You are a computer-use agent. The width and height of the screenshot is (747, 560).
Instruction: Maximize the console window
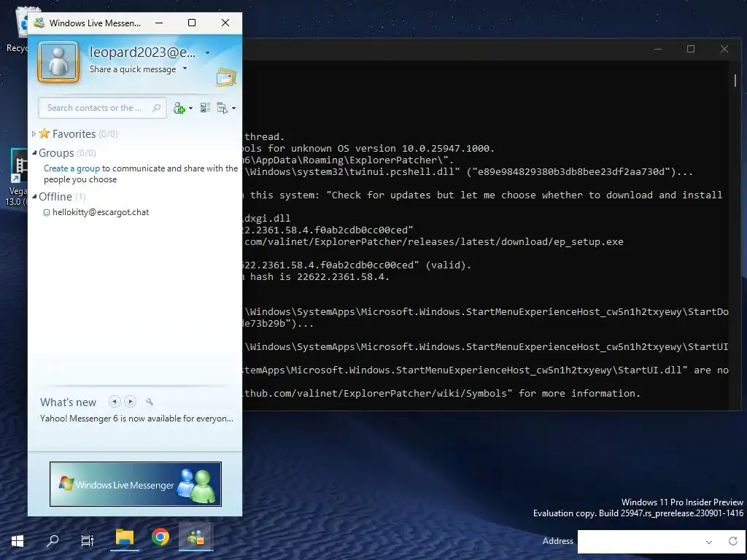(691, 49)
